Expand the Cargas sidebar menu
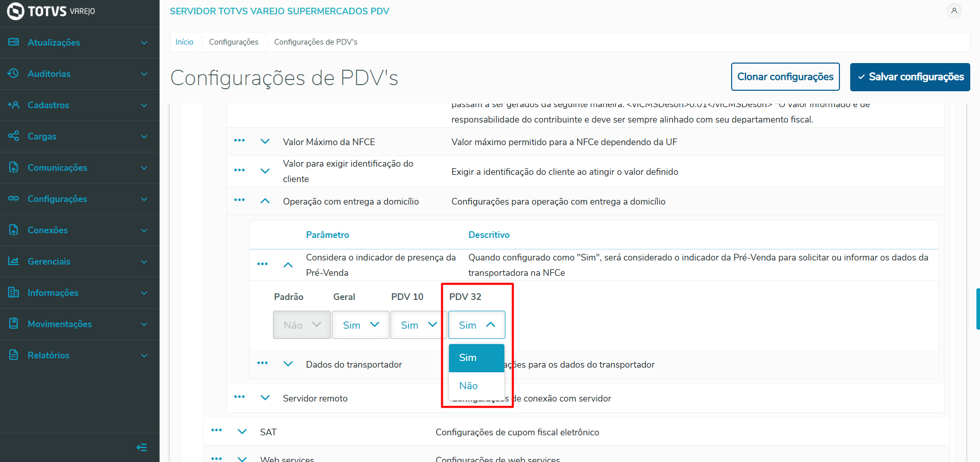The image size is (980, 462). (x=144, y=136)
